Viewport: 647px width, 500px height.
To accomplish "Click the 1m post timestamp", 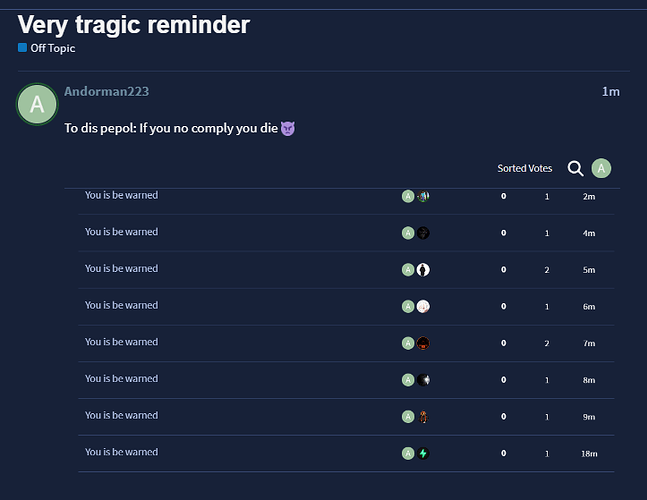I will coord(611,92).
